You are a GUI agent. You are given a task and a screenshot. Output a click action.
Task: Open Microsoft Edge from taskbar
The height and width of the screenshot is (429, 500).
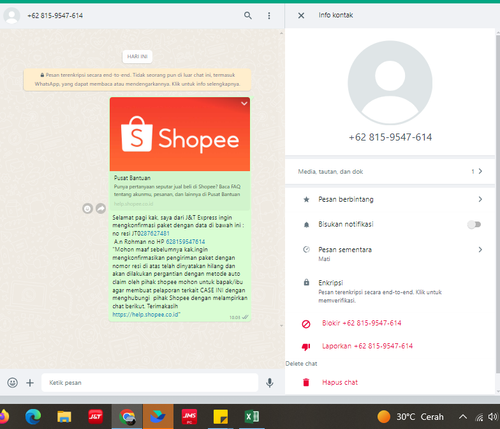click(x=33, y=416)
